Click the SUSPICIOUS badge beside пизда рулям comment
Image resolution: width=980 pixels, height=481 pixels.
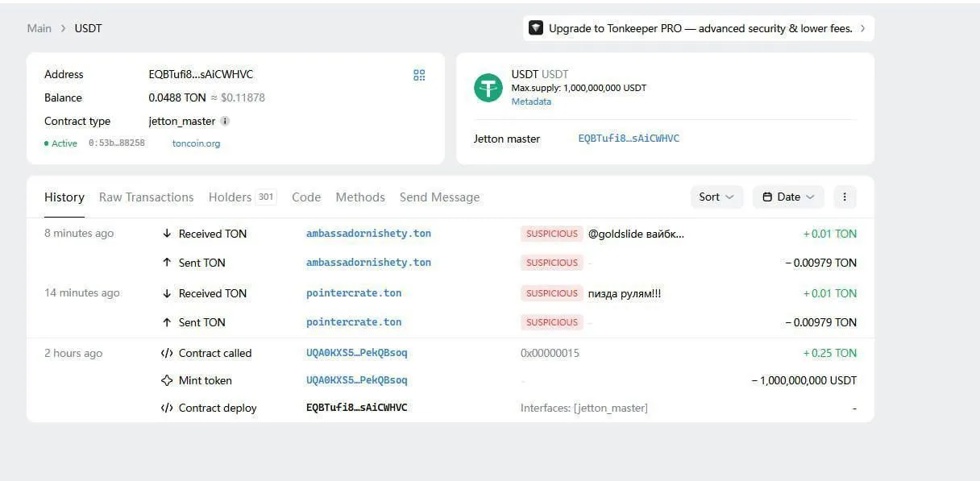point(552,293)
